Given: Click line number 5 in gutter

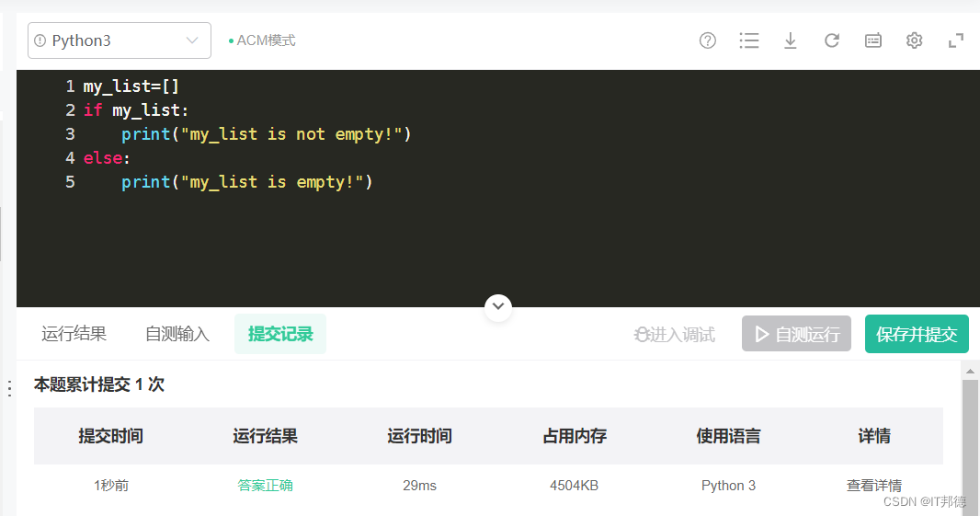Looking at the screenshot, I should (x=70, y=182).
